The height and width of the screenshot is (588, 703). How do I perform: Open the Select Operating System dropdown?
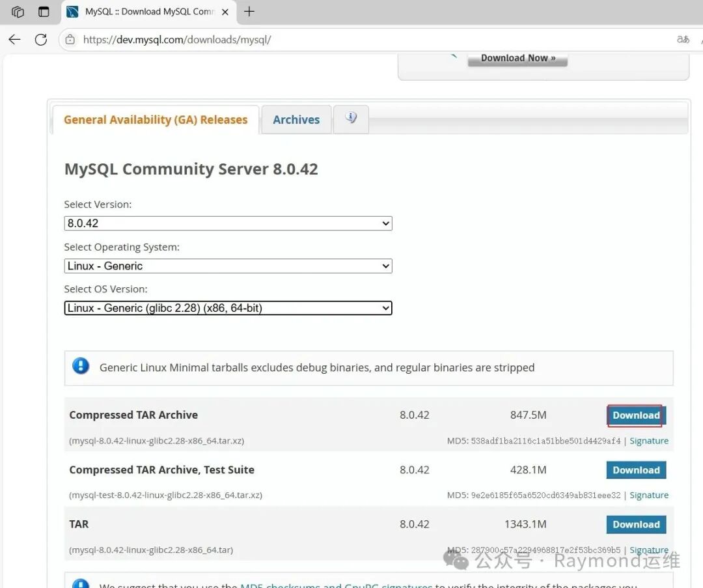point(228,266)
